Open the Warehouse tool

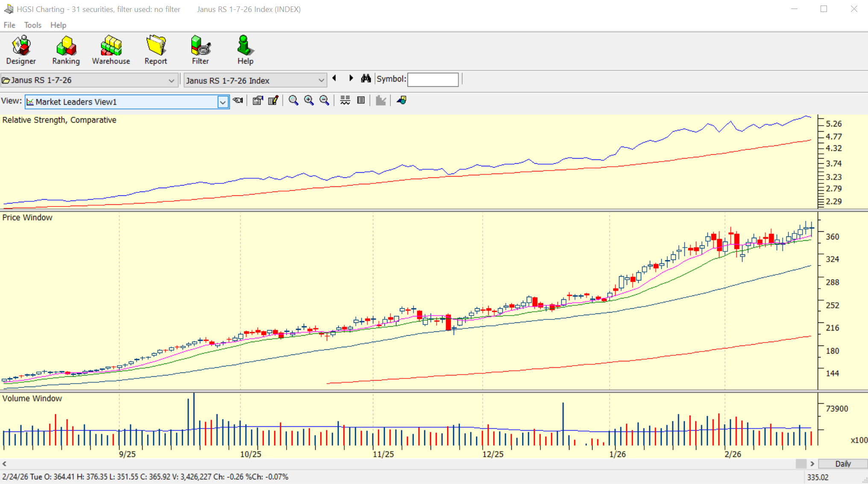(111, 50)
